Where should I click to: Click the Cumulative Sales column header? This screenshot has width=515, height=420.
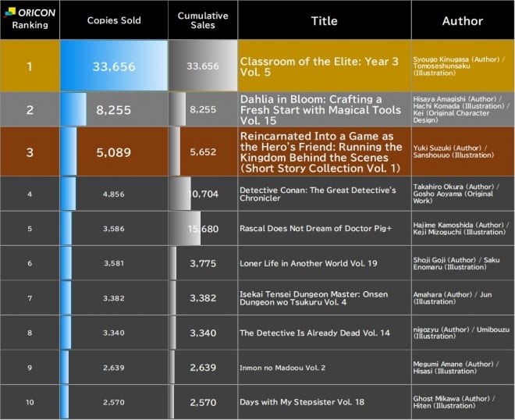203,20
